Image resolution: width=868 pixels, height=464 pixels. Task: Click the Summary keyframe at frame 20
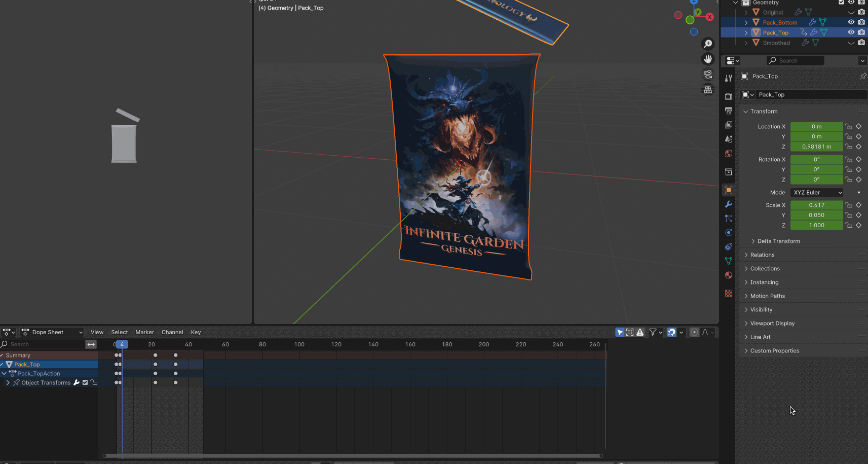click(155, 355)
